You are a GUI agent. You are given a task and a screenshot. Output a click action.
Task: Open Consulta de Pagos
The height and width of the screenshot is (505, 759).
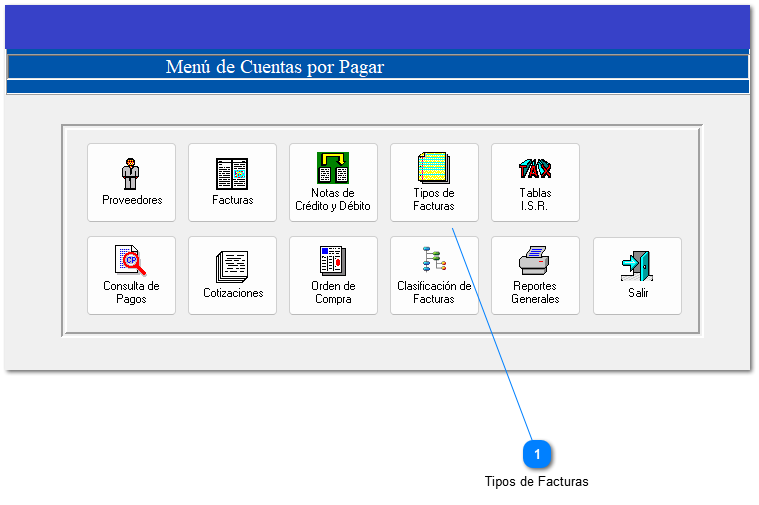[x=131, y=275]
